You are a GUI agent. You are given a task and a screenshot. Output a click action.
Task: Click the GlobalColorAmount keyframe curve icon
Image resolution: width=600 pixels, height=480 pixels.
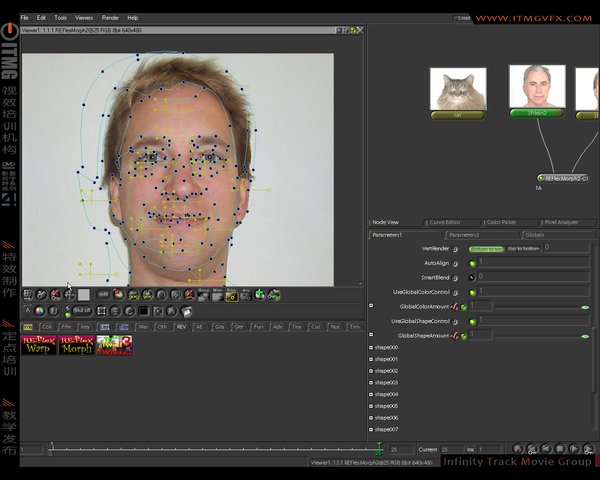pos(453,306)
